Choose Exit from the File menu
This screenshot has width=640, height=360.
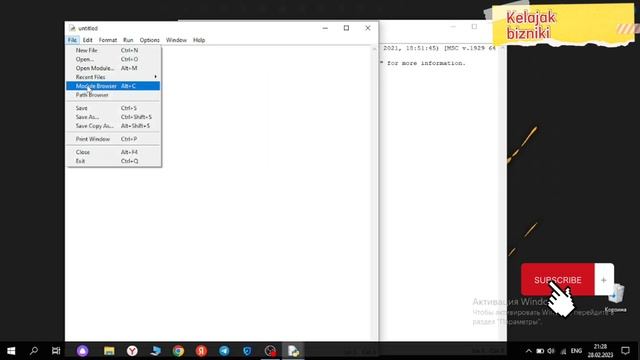click(x=113, y=161)
